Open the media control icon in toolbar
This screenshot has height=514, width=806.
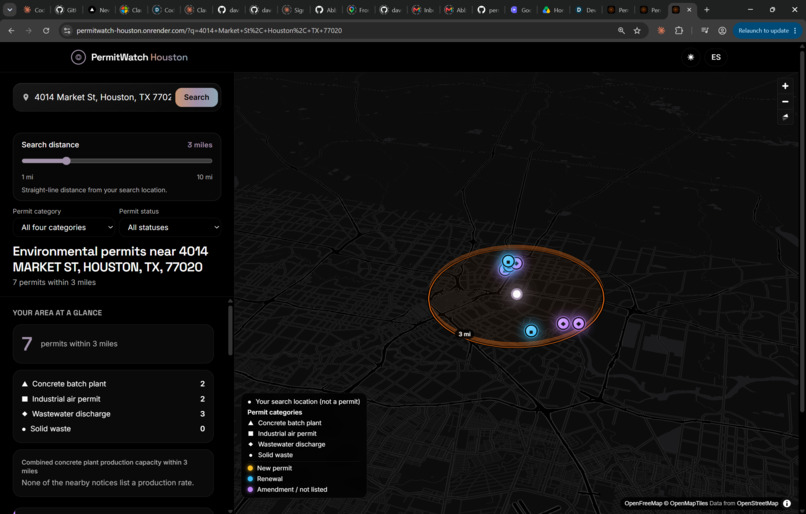pos(705,30)
